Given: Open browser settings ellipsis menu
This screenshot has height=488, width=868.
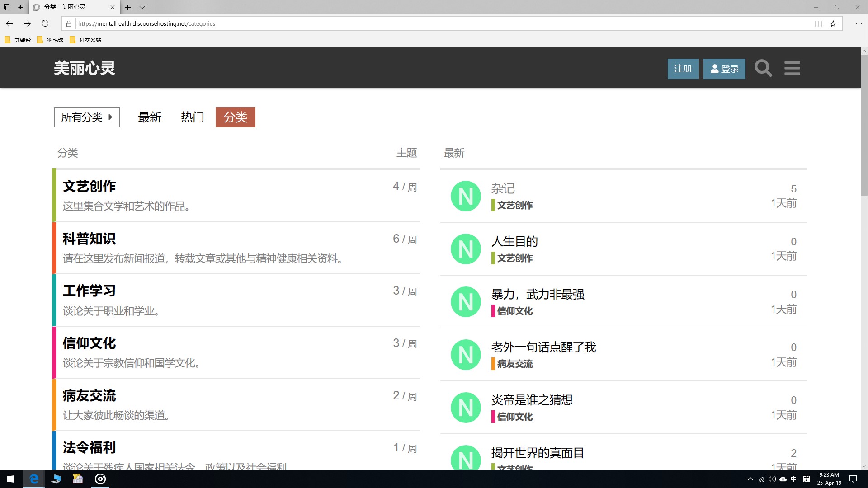Looking at the screenshot, I should [859, 23].
